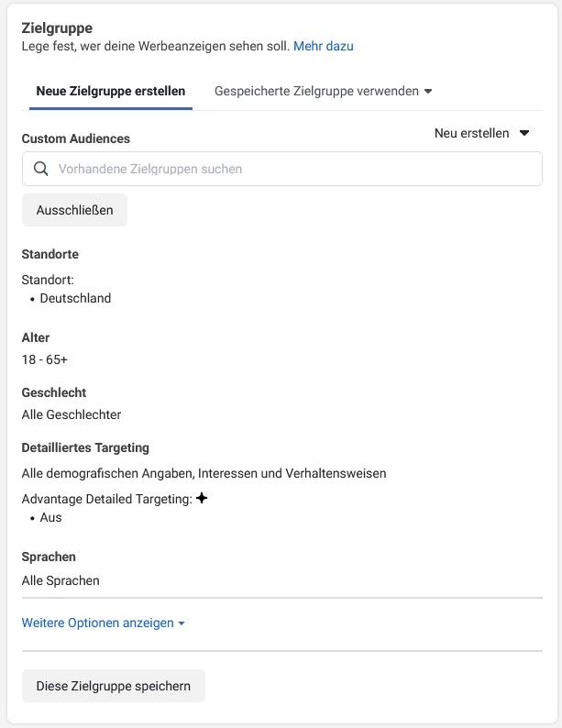Open the Neu erstellen dropdown
Image resolution: width=562 pixels, height=728 pixels.
pos(481,133)
